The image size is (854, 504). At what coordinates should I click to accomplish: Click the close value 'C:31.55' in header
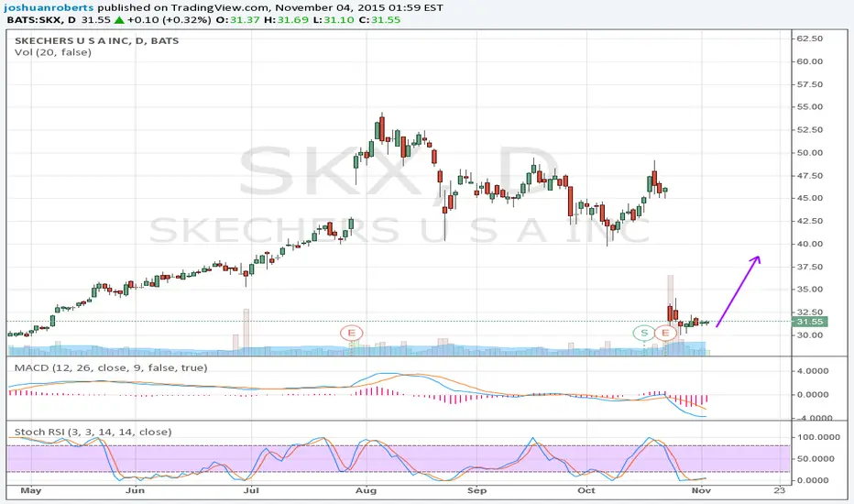click(378, 19)
